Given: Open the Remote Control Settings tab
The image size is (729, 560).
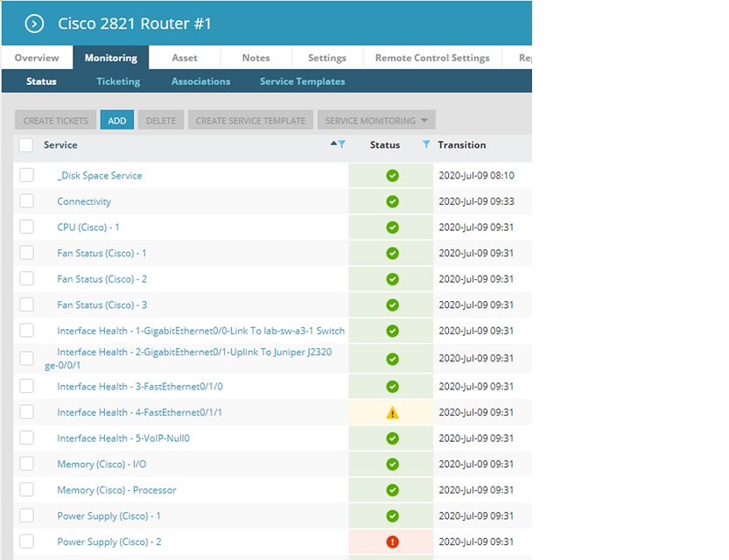Looking at the screenshot, I should click(x=432, y=58).
